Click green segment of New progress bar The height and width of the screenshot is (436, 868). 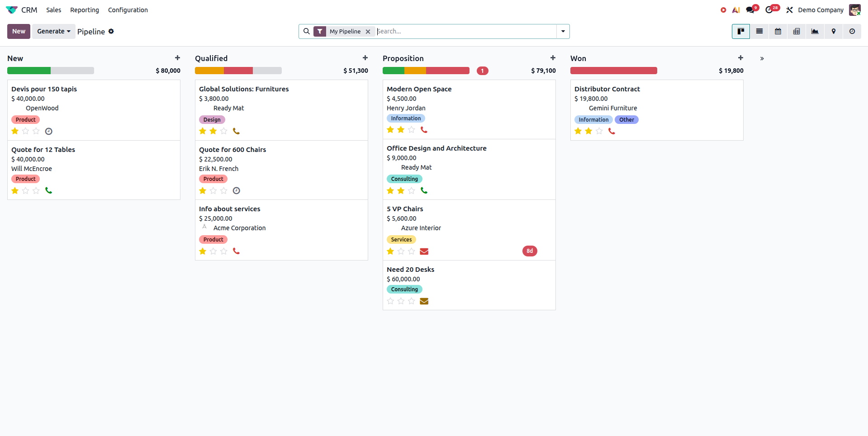tap(29, 71)
